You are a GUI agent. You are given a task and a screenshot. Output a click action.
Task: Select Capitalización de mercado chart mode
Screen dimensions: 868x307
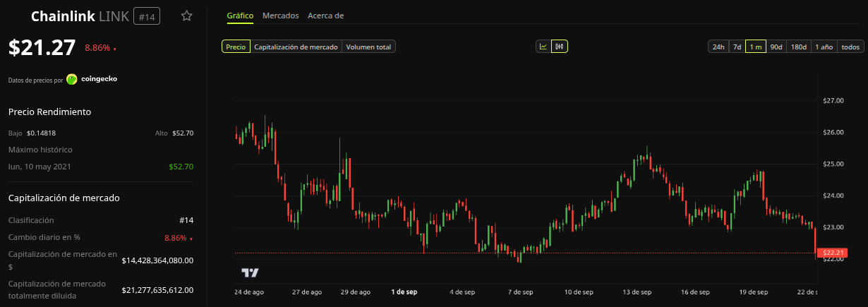point(296,47)
